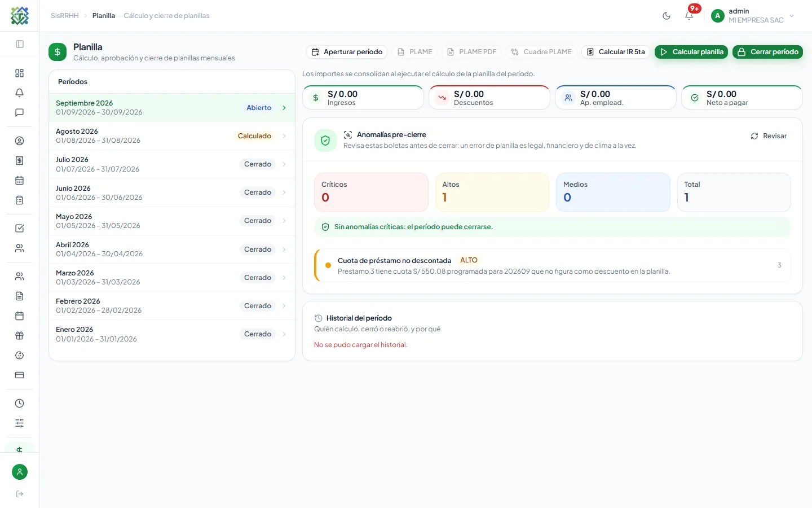
Task: Click the Abierto status badge
Action: (x=259, y=108)
